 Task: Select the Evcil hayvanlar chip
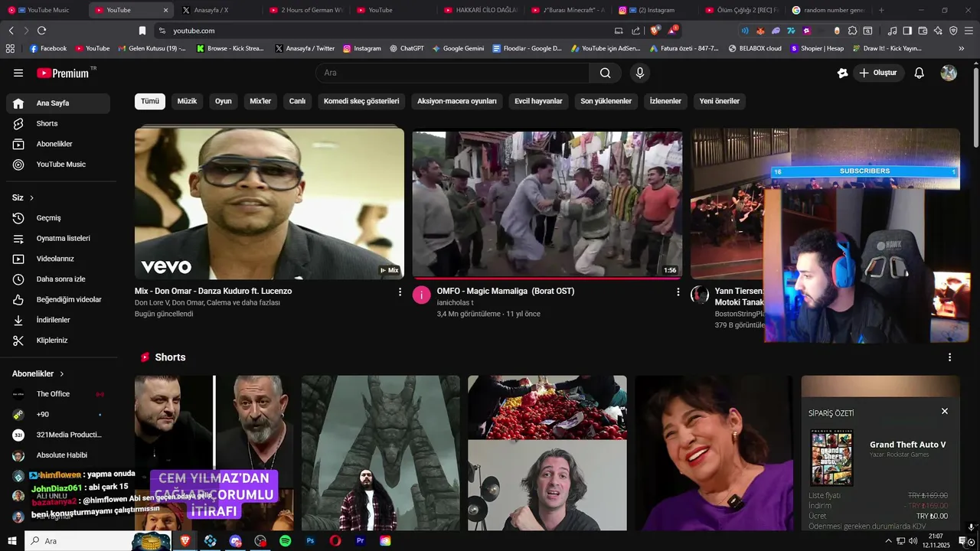coord(538,101)
